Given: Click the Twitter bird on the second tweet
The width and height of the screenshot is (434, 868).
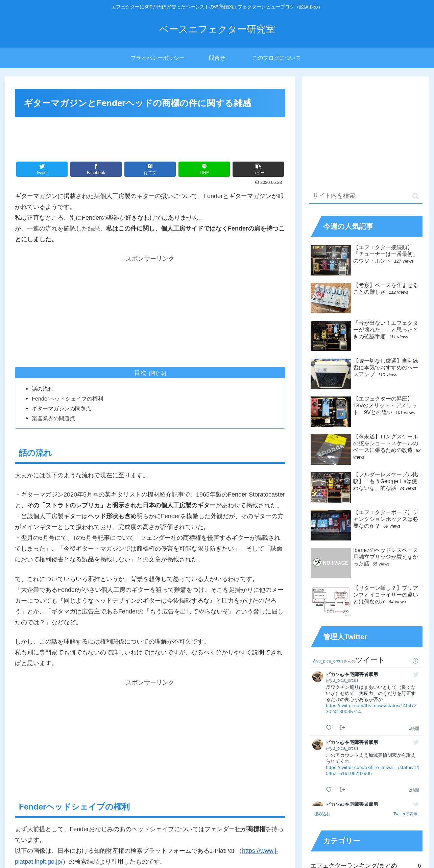Looking at the screenshot, I should coord(416,742).
